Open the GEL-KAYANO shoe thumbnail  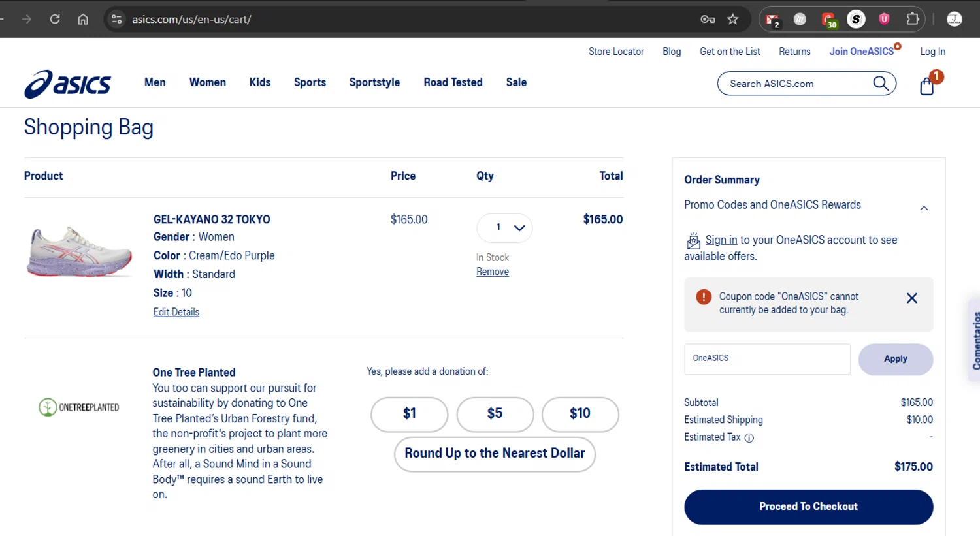pos(80,251)
